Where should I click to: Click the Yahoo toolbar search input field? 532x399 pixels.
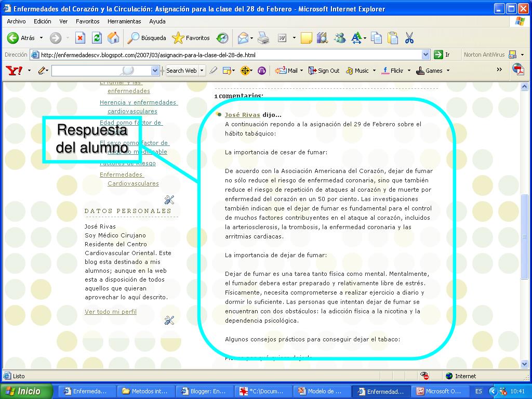(x=101, y=71)
